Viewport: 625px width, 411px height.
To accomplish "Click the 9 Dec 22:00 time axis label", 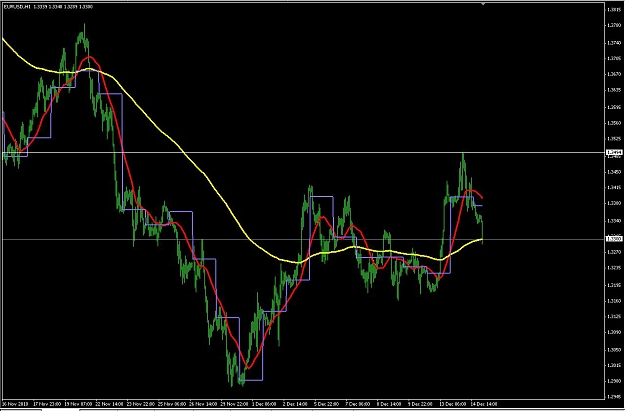I will [422, 403].
